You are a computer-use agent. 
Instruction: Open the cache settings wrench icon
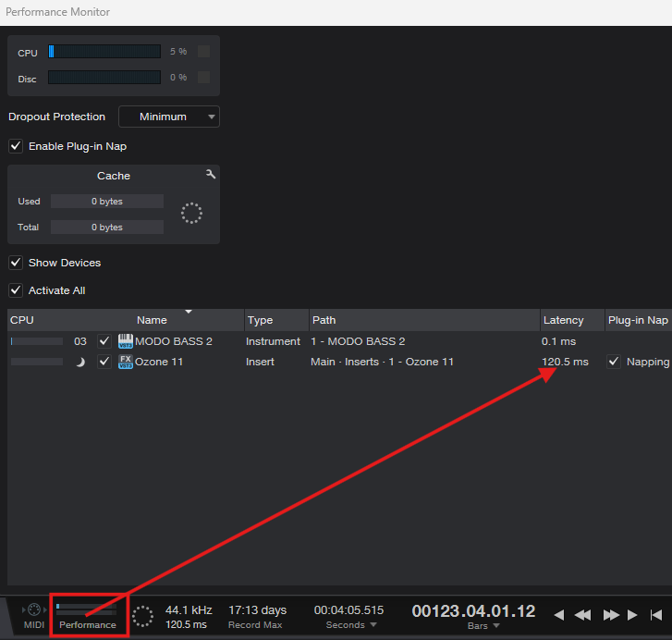pyautogui.click(x=211, y=174)
